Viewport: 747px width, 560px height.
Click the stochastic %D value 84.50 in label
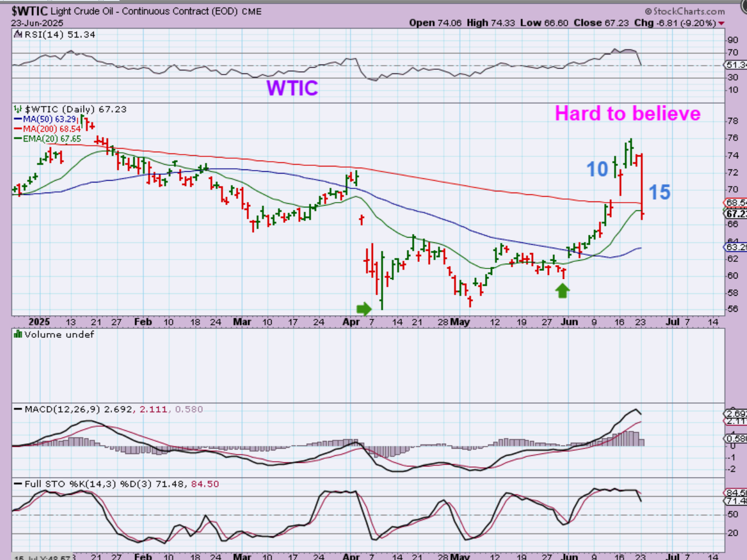point(205,484)
